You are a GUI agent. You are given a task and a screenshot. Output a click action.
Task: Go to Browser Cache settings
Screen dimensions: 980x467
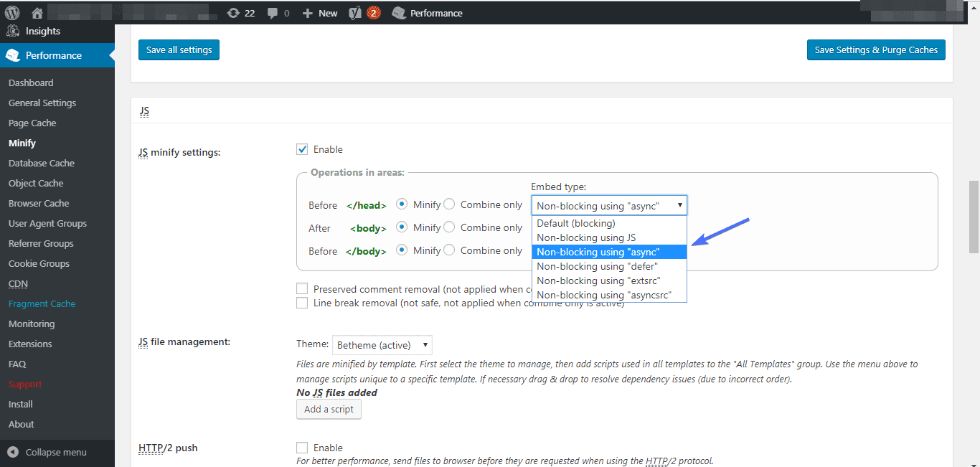pyautogui.click(x=39, y=203)
